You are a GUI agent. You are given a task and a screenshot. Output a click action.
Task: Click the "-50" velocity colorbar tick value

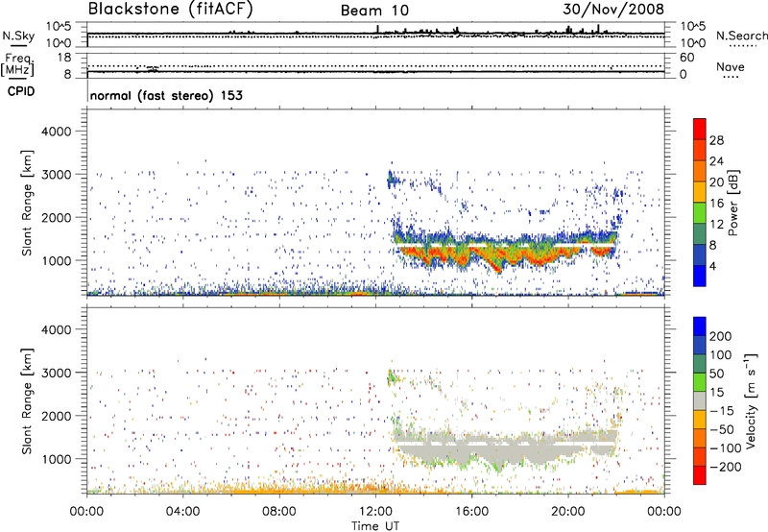coord(722,429)
